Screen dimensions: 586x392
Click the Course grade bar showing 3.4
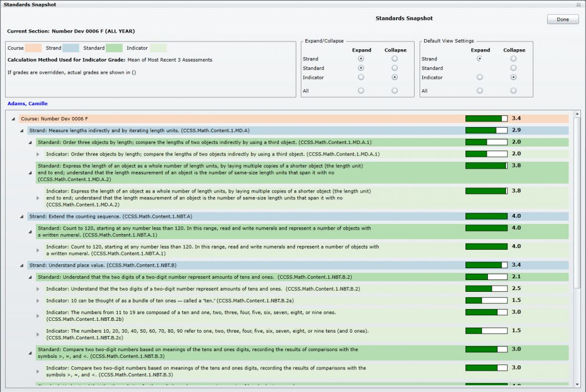(486, 119)
